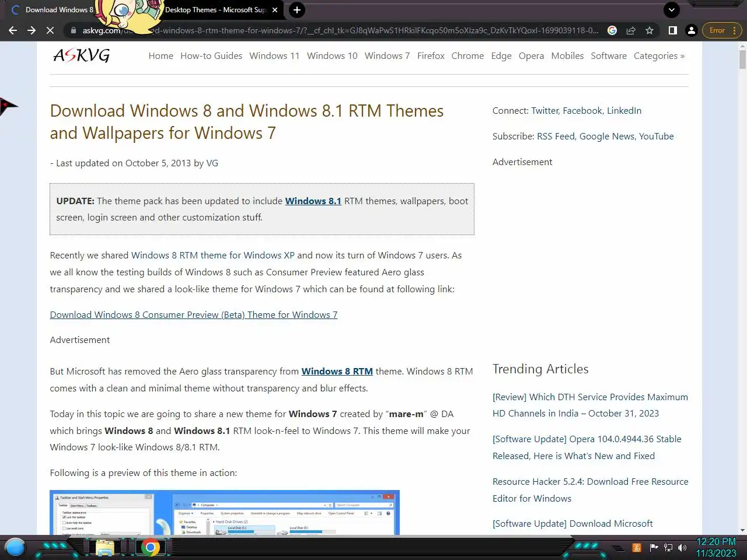Open the Action Center flag icon
The width and height of the screenshot is (747, 560).
(x=654, y=548)
